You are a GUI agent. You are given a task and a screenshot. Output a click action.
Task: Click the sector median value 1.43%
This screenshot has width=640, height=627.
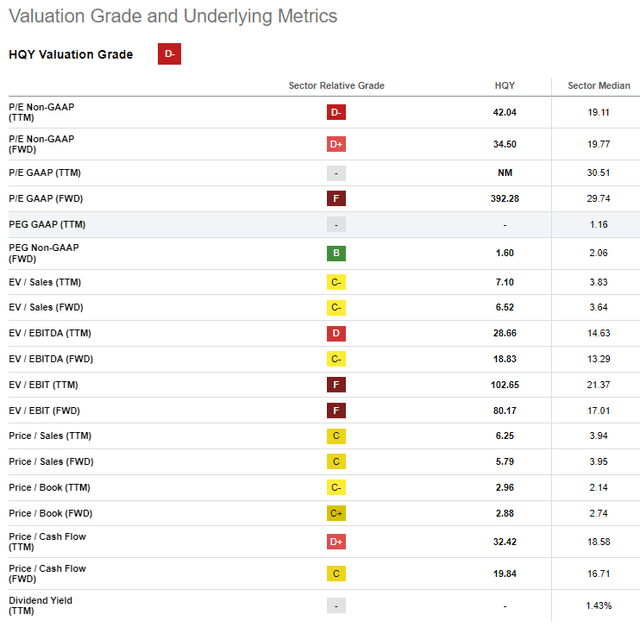(599, 606)
